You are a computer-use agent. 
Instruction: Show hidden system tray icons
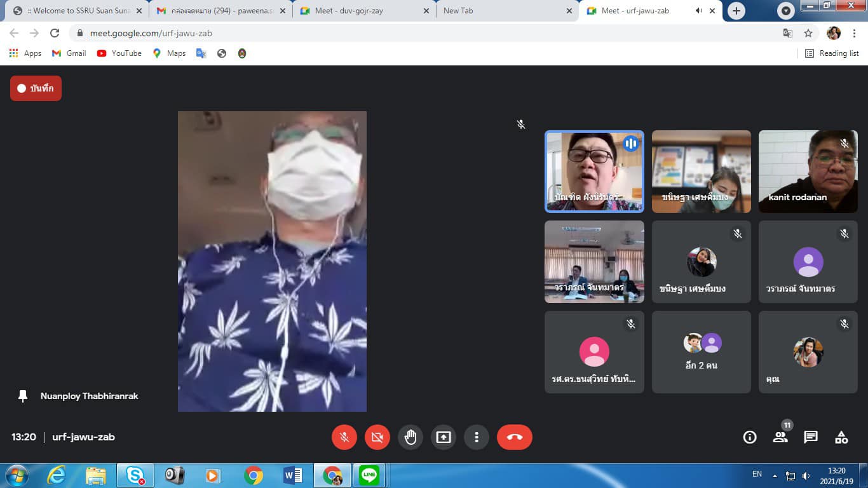tap(775, 475)
